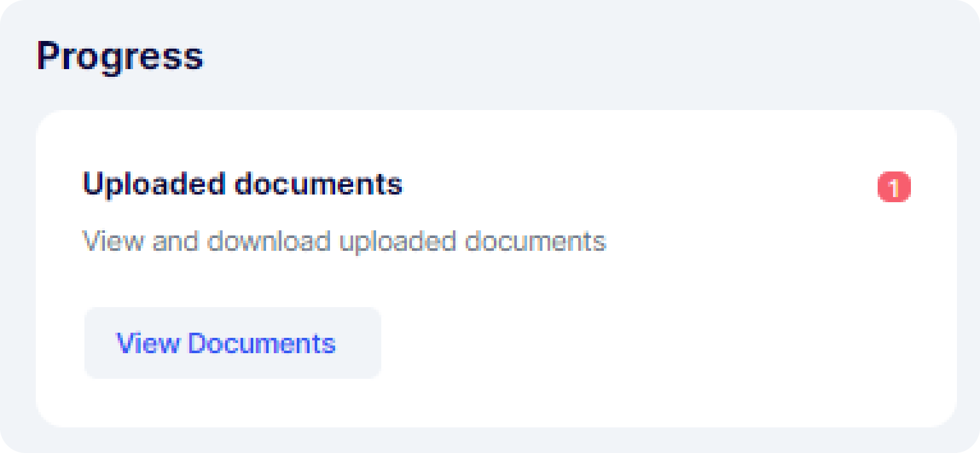Open the pending documents indicator badge
Image resolution: width=980 pixels, height=453 pixels.
pos(894,187)
